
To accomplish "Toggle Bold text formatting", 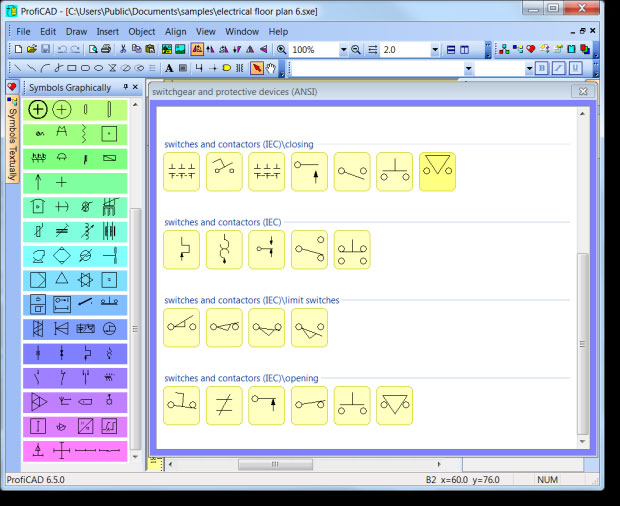I will tap(541, 68).
